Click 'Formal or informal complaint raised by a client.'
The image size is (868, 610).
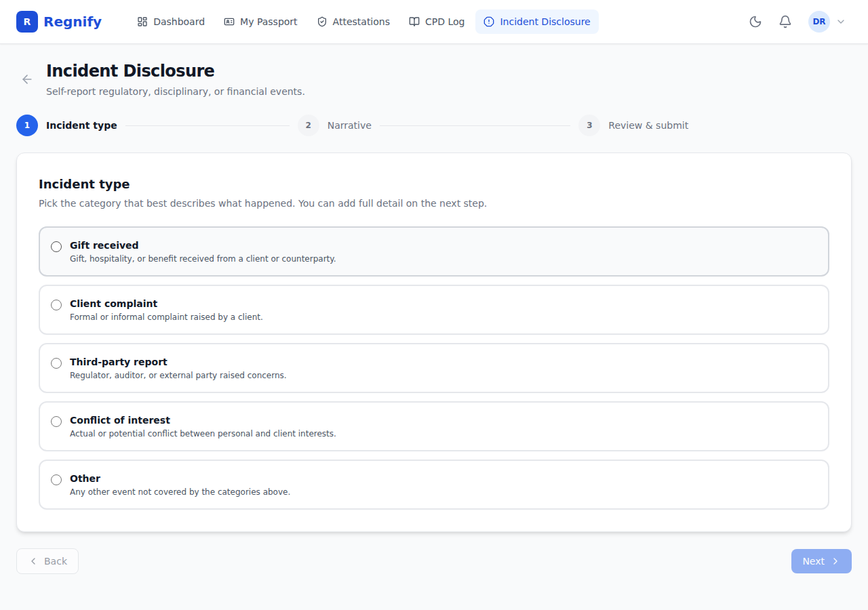(x=166, y=317)
